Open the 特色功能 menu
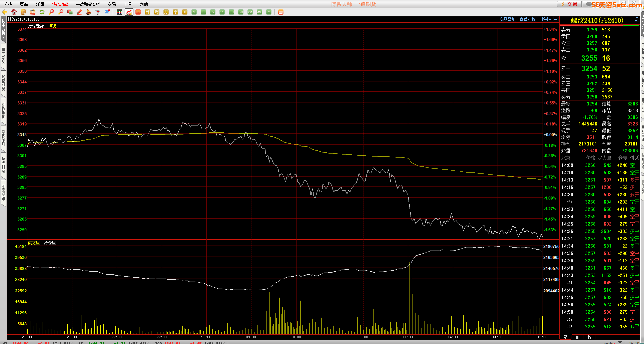644x344 pixels. pyautogui.click(x=60, y=4)
